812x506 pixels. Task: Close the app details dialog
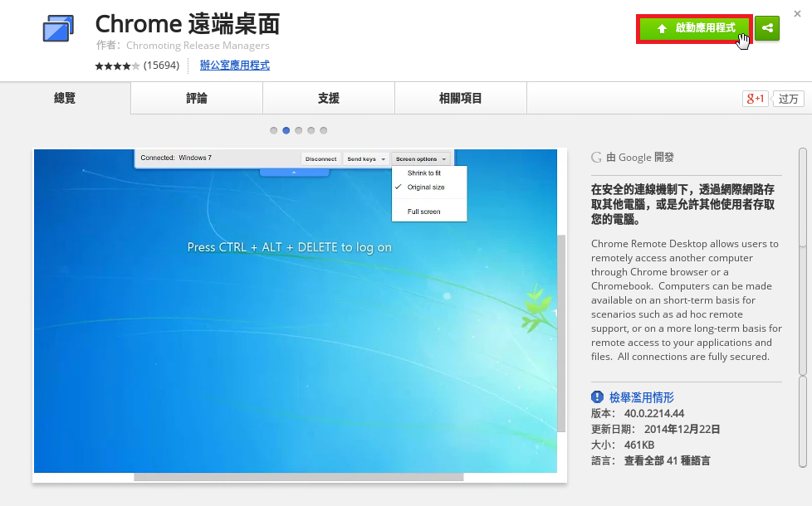coord(798,14)
